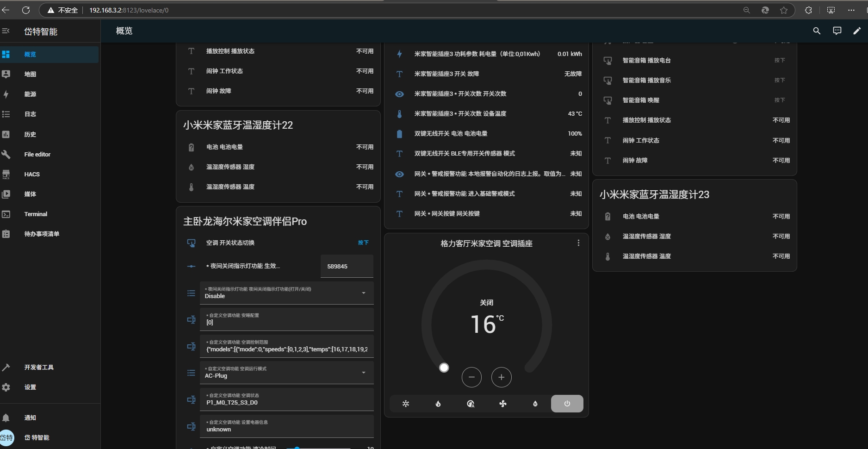Increase thermostat temperature with plus button
Screen dimensions: 868x449
point(501,377)
